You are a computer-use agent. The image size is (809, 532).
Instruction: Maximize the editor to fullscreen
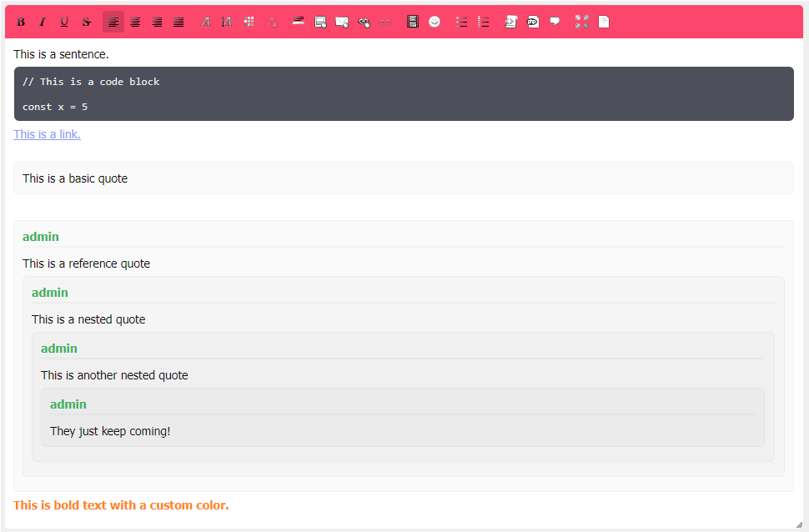click(x=581, y=22)
